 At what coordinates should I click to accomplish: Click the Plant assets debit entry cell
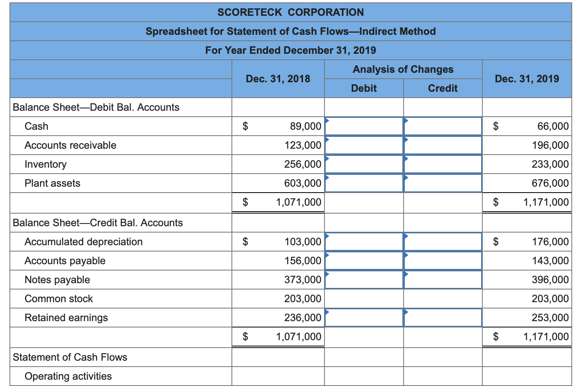[x=363, y=183]
